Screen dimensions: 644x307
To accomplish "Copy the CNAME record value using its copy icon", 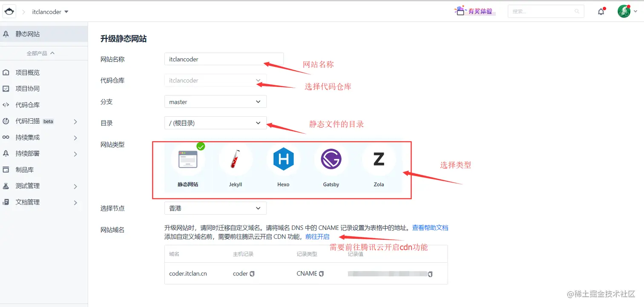I will [x=430, y=275].
